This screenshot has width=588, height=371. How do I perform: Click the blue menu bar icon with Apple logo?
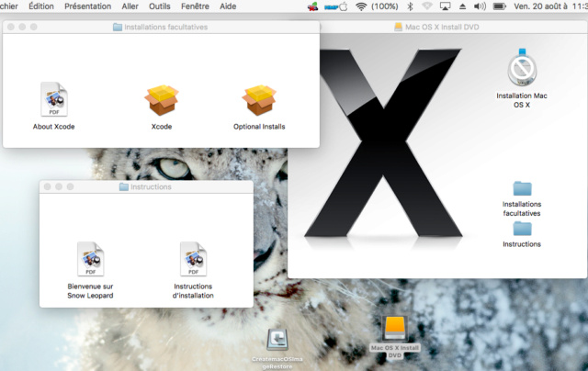click(x=336, y=6)
